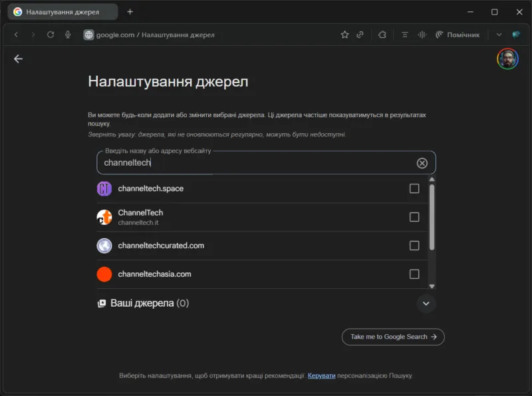This screenshot has width=532, height=396.
Task: Copy page link with the chain icon
Action: point(360,35)
